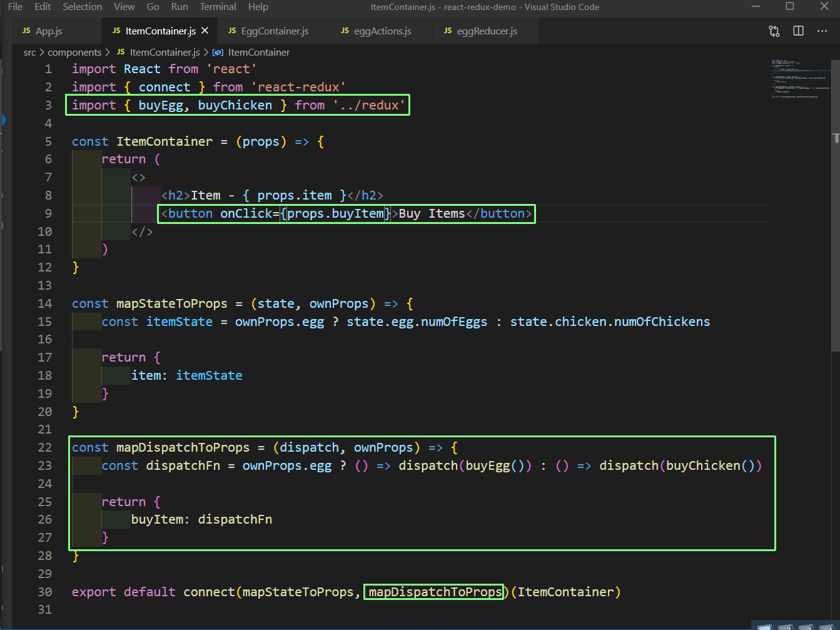Click props.buyItem in the button onClick
Screen dimensions: 840x630
pyautogui.click(x=335, y=213)
